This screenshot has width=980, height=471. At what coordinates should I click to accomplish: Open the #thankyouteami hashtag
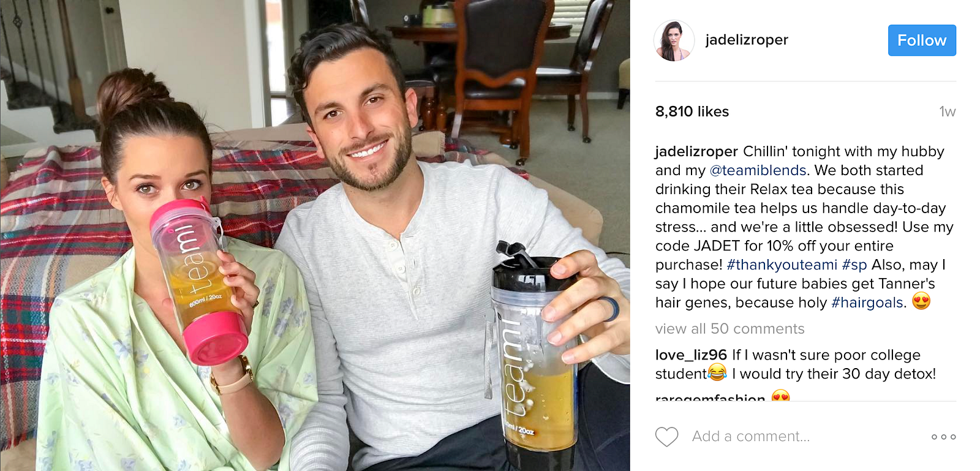782,265
